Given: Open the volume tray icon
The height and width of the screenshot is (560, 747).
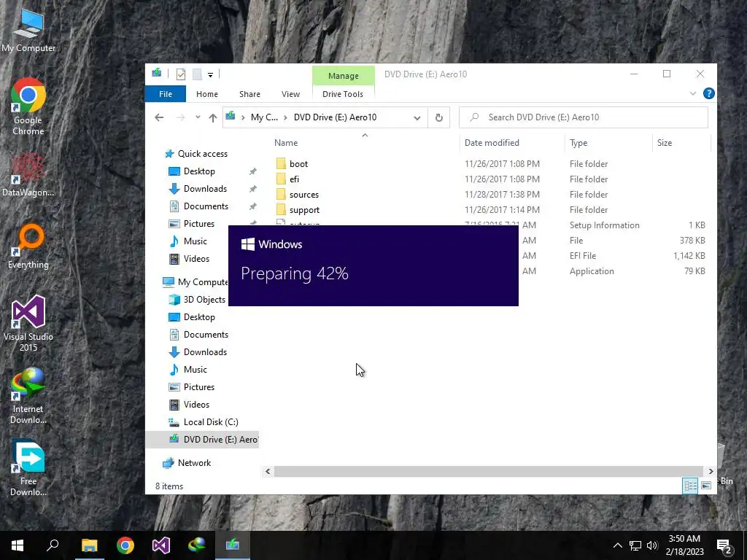Looking at the screenshot, I should (652, 545).
